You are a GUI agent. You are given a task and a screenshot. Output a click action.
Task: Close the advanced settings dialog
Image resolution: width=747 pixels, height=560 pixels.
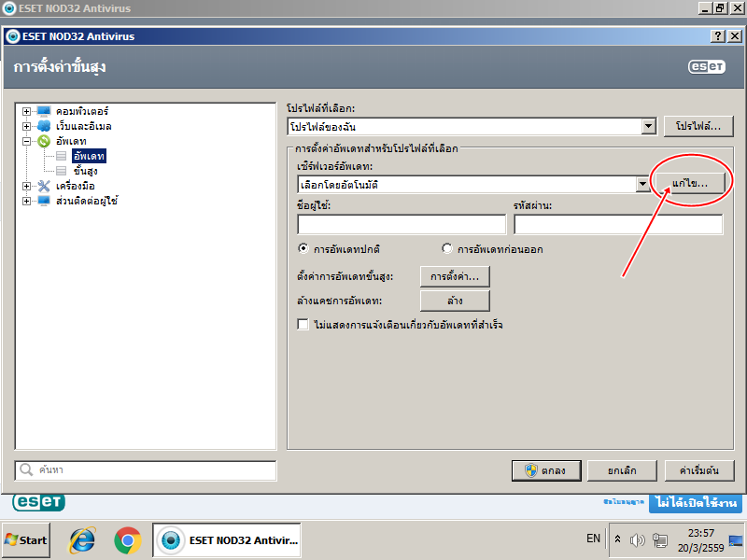tap(735, 36)
